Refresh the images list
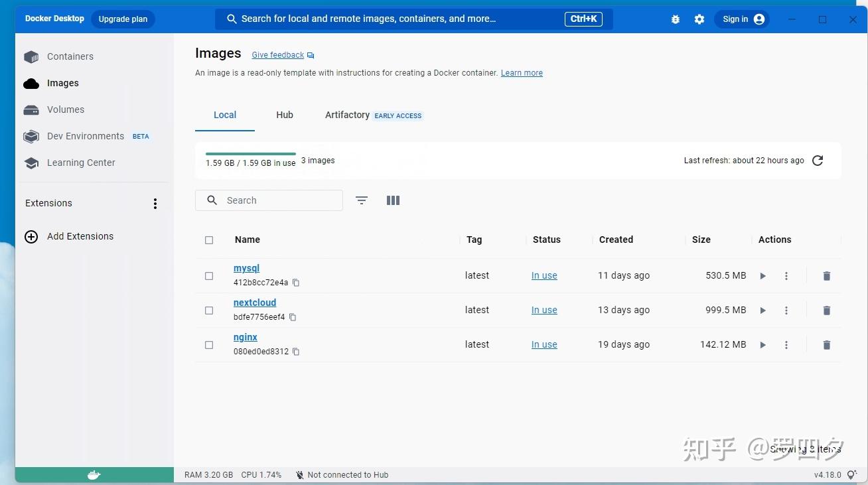 [818, 161]
